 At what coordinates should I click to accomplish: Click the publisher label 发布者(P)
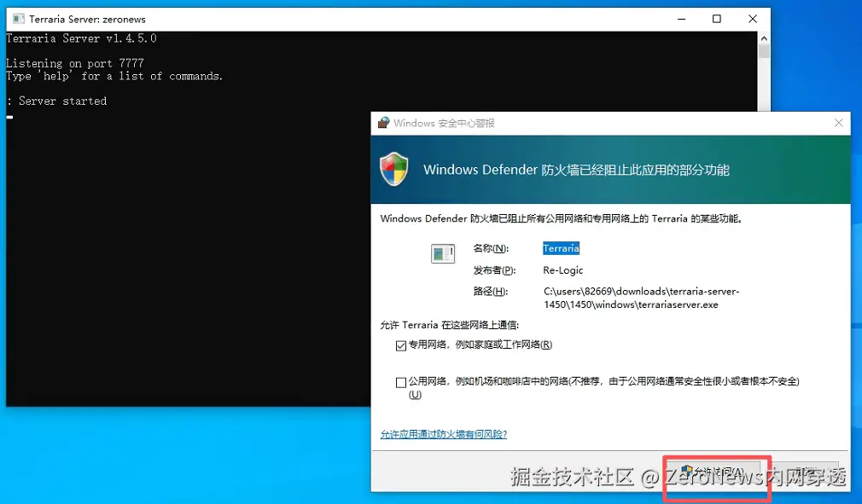494,270
